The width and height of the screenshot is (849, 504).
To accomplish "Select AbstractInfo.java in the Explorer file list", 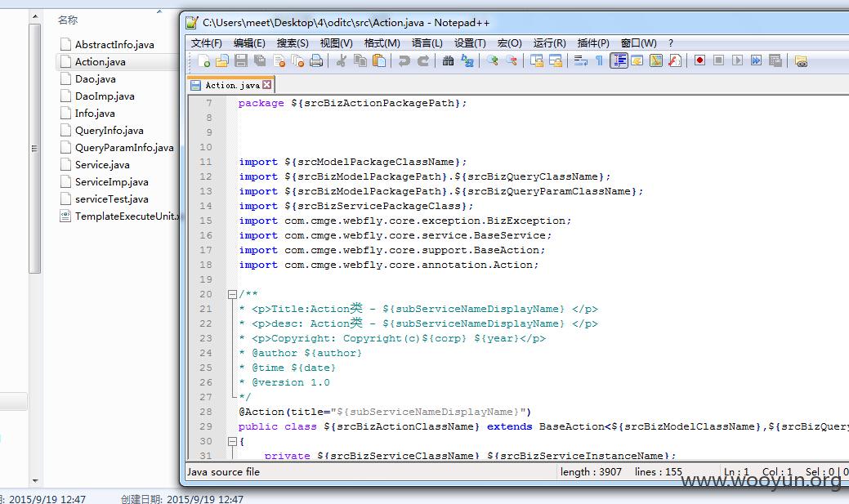I will pyautogui.click(x=114, y=44).
